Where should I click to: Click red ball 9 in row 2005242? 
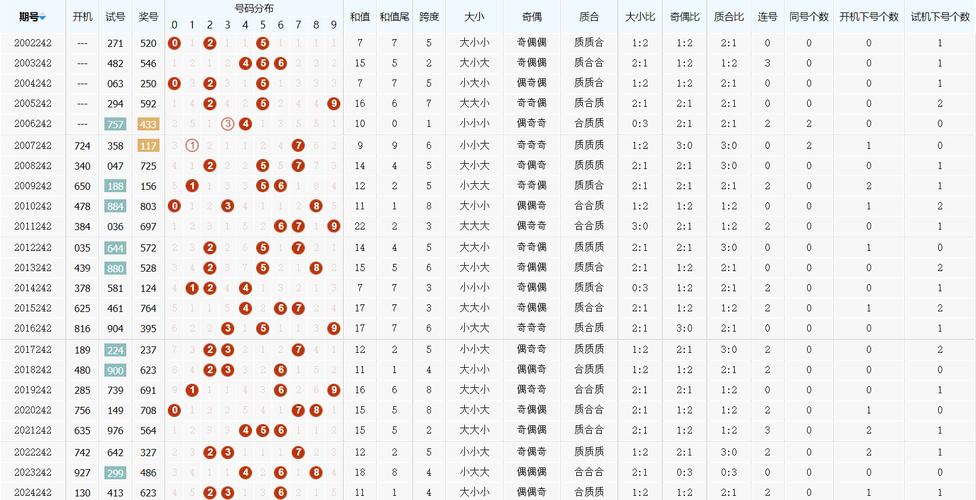coord(334,104)
